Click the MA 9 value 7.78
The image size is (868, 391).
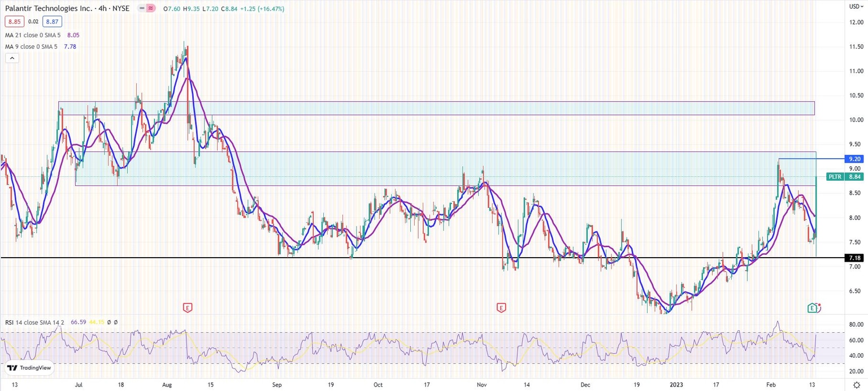[x=70, y=46]
